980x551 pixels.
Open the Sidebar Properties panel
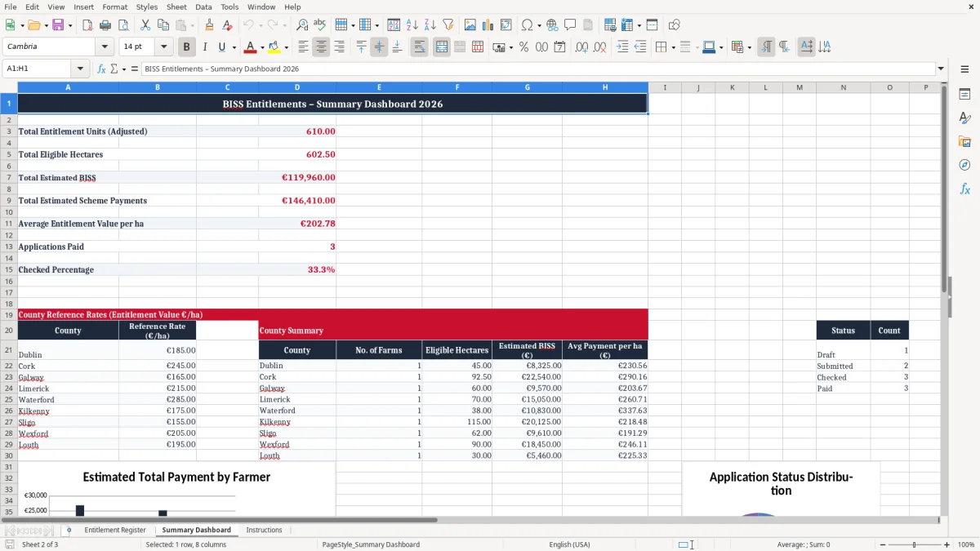coord(964,95)
